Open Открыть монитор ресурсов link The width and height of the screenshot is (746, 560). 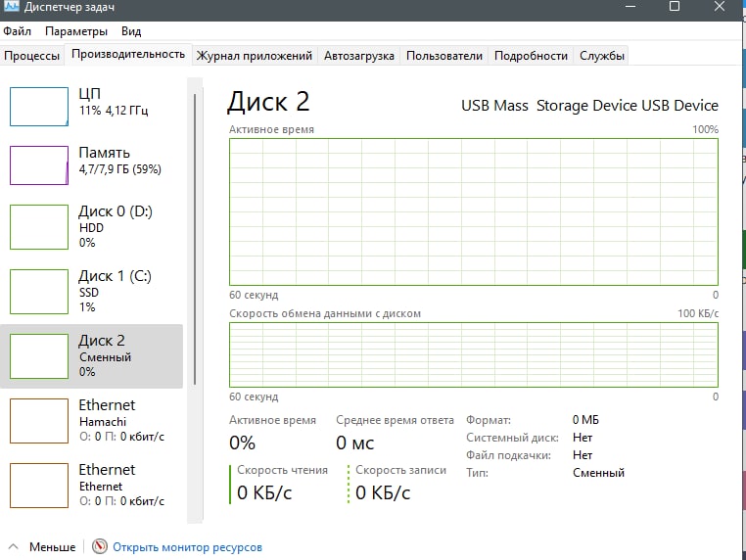(x=187, y=547)
